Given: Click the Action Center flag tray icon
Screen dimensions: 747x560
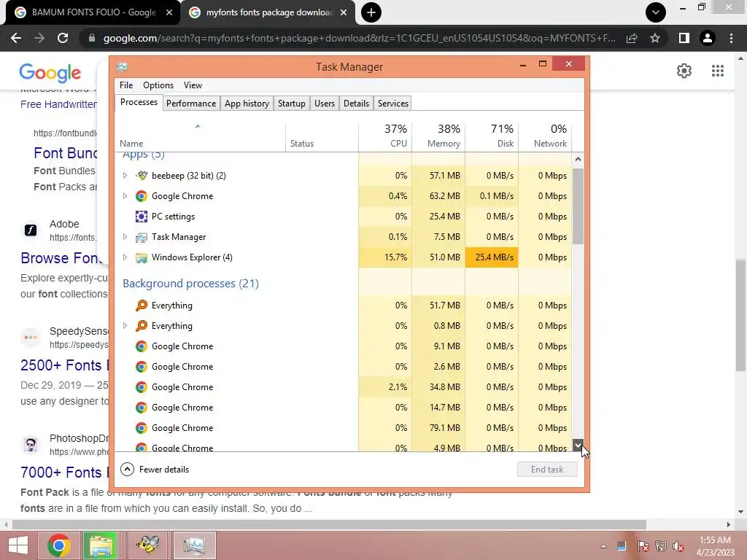Looking at the screenshot, I should point(643,546).
